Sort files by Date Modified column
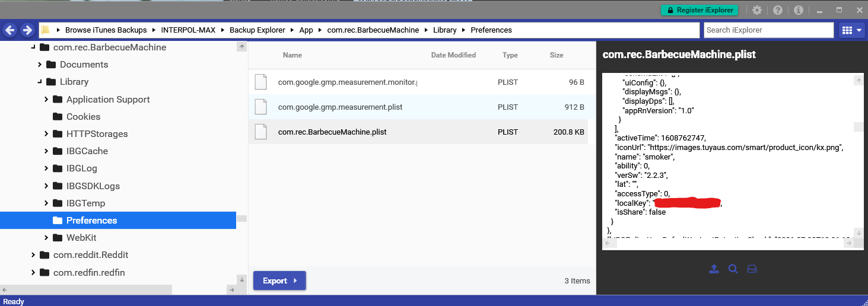This screenshot has width=868, height=306. 453,55
